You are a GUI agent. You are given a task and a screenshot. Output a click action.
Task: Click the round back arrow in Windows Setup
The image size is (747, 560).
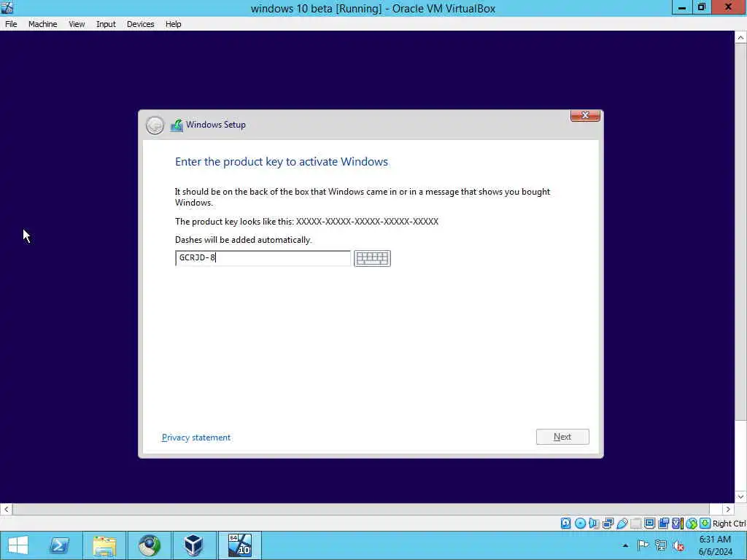(155, 125)
